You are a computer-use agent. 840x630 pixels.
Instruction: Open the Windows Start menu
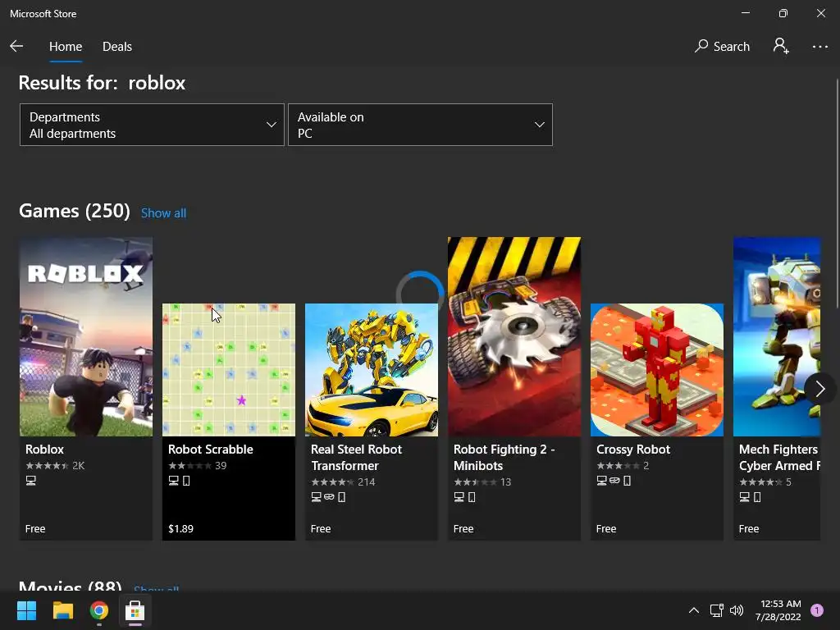[26, 610]
